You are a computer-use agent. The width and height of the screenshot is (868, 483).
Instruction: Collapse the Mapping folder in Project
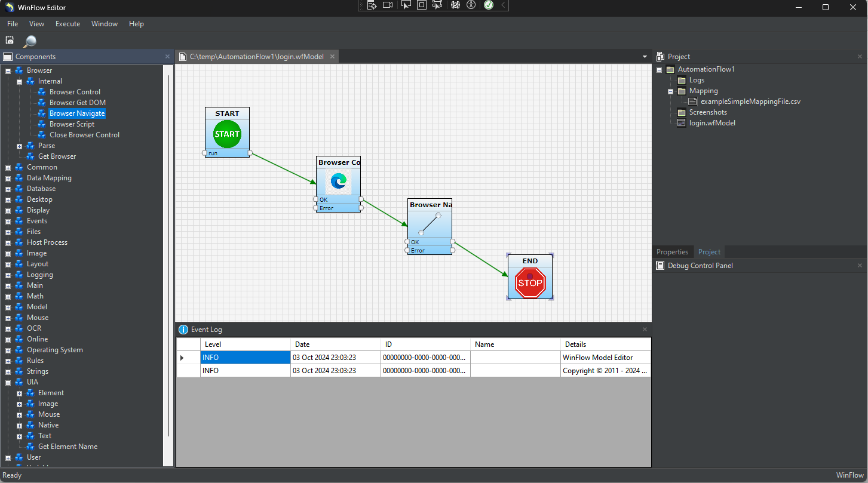coord(671,91)
